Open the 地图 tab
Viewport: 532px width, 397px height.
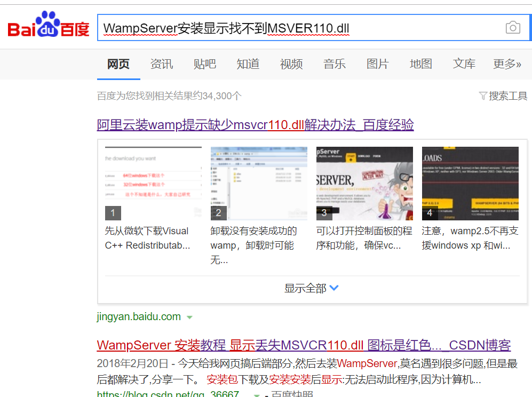[420, 63]
